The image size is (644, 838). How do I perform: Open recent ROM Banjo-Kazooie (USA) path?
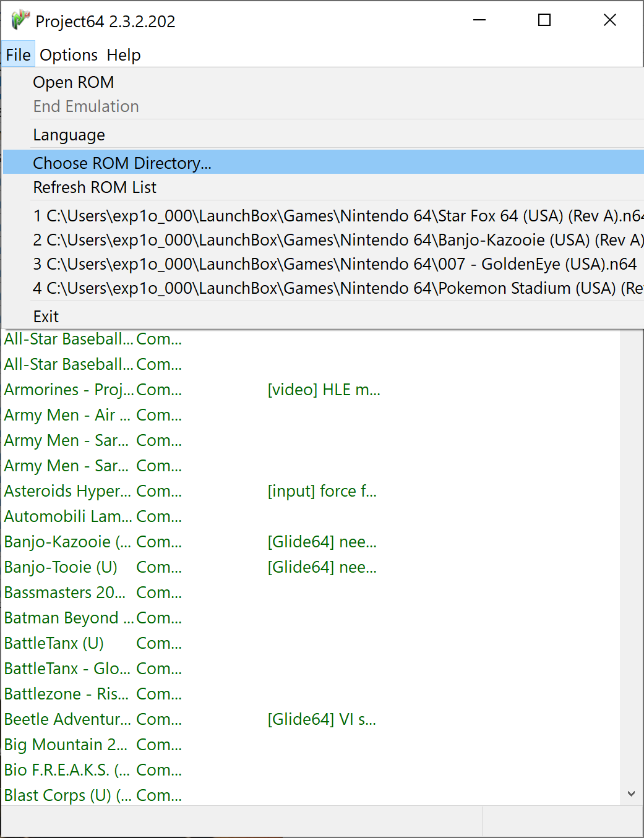[323, 240]
